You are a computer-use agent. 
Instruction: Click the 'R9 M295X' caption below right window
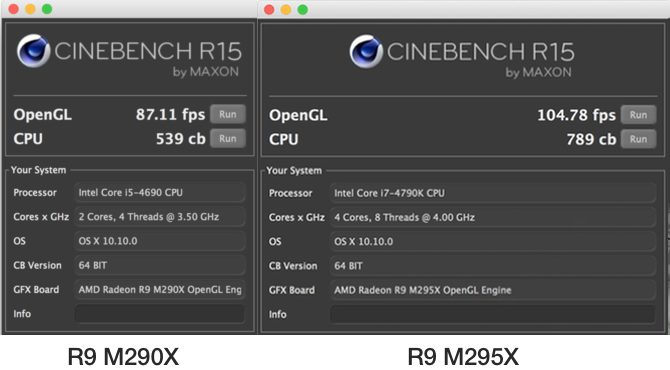coord(463,357)
